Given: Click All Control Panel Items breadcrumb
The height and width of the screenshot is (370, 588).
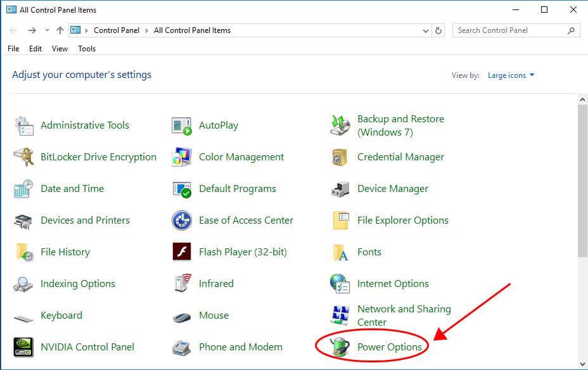Looking at the screenshot, I should pyautogui.click(x=192, y=31).
